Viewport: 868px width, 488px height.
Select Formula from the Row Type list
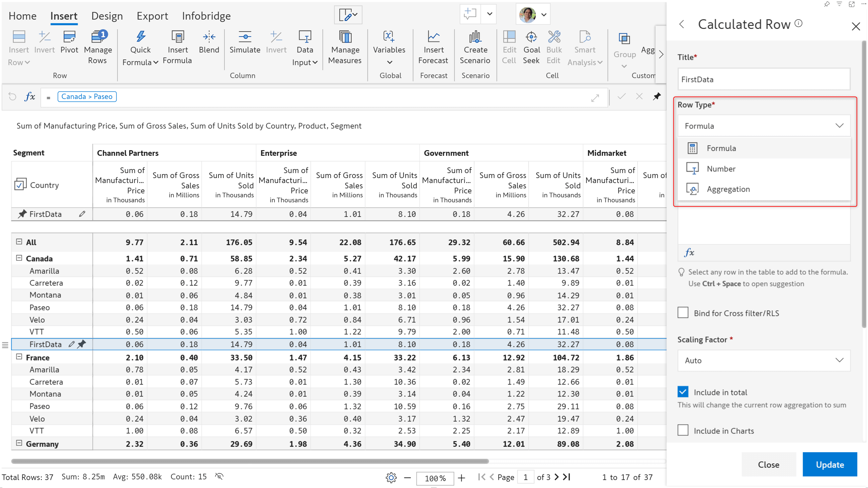point(721,148)
